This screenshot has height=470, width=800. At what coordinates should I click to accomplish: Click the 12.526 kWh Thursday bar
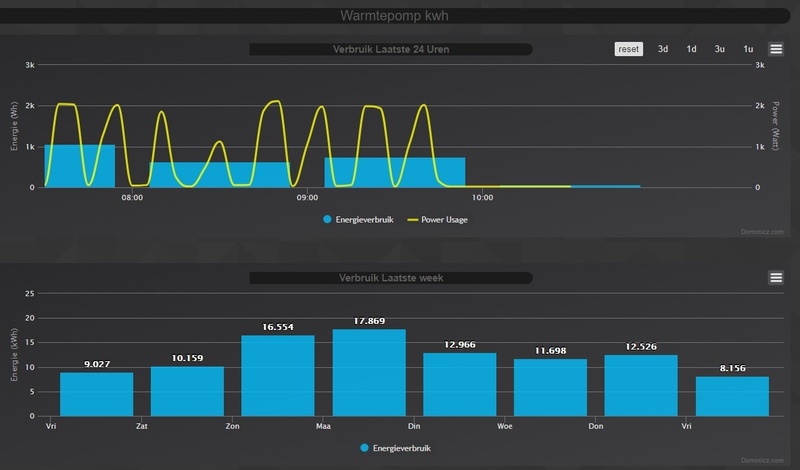tap(641, 385)
